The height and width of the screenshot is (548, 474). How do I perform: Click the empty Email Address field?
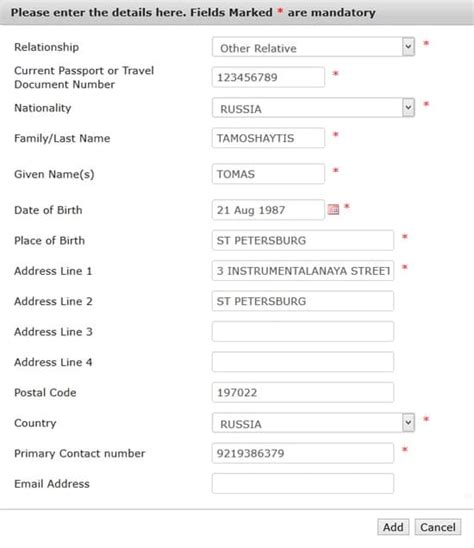(303, 483)
